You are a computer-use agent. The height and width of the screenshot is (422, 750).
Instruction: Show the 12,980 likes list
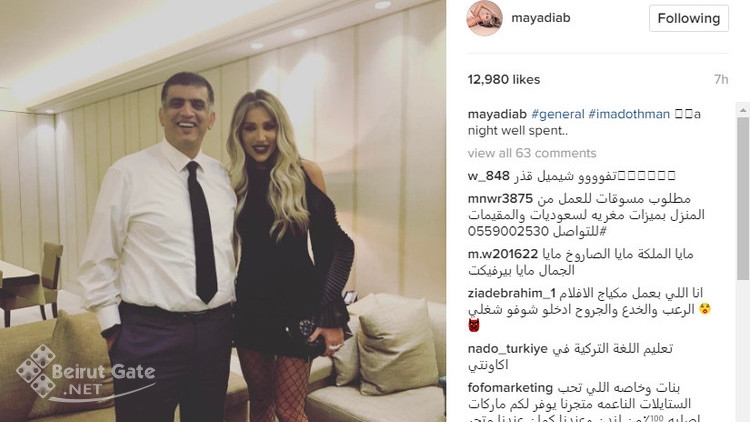tap(504, 79)
